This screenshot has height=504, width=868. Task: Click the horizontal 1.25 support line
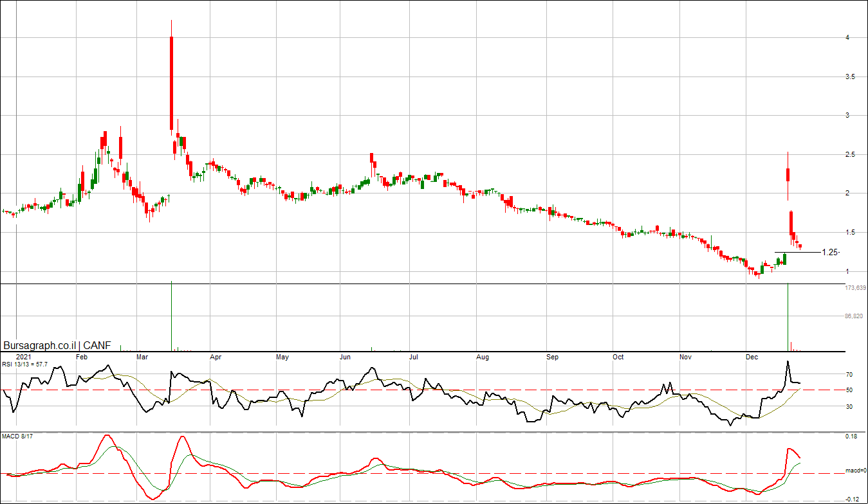pos(797,253)
